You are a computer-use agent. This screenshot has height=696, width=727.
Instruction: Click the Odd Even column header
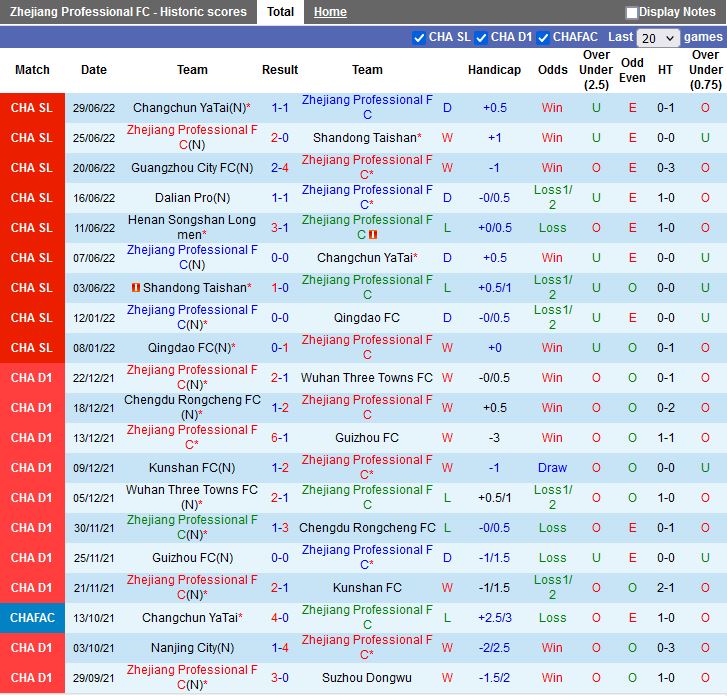(x=632, y=70)
